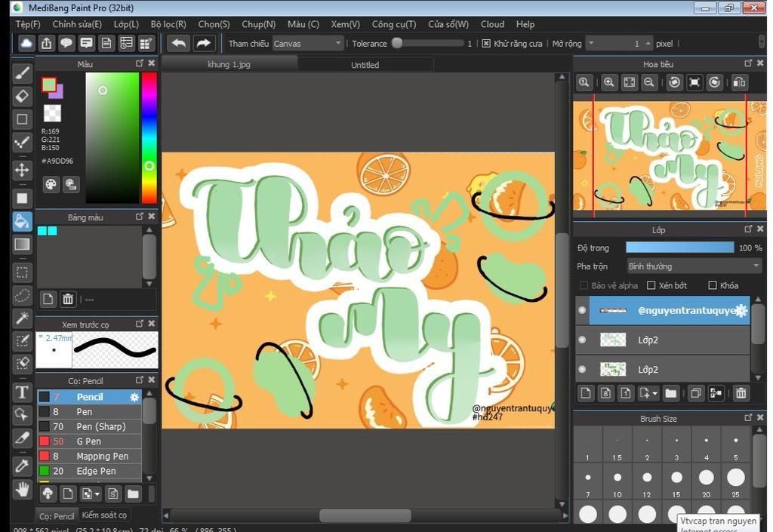Toggle Khử răng cưa checkbox
Screen dimensions: 773x532
(x=486, y=43)
